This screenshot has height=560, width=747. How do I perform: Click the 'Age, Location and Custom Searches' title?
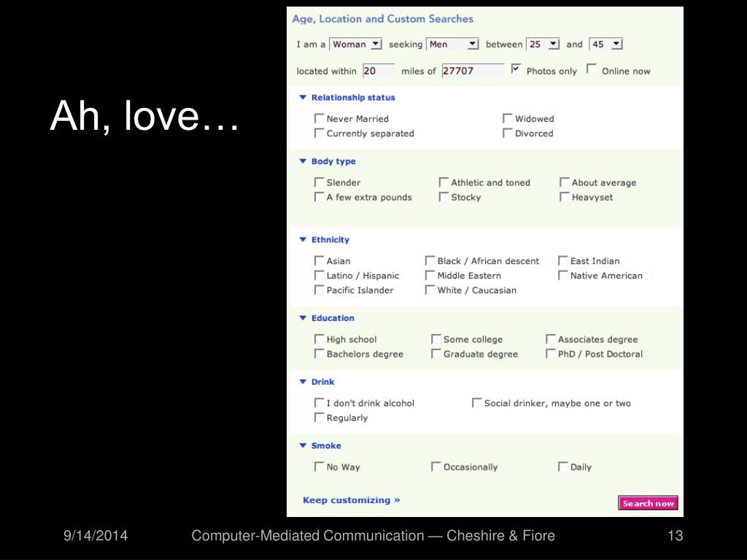[382, 19]
